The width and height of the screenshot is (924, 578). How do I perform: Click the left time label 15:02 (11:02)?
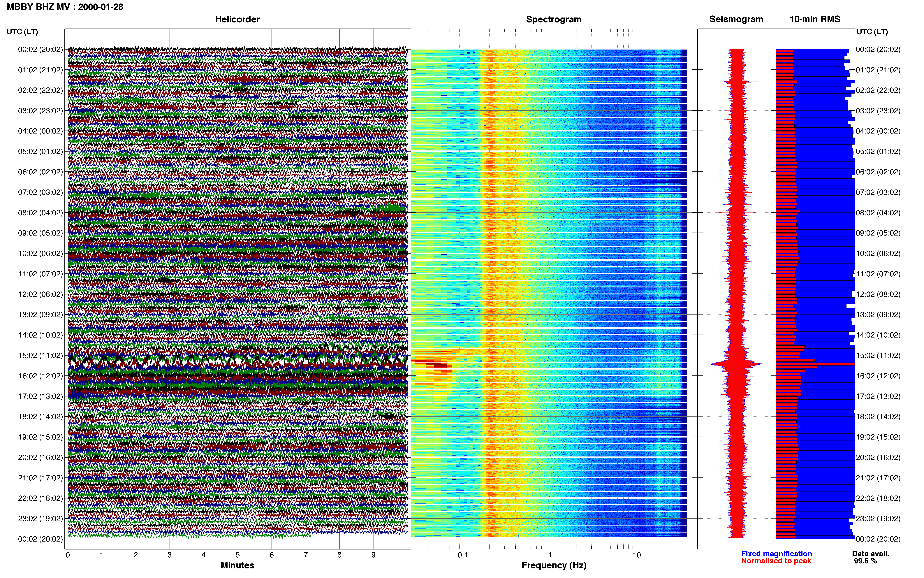point(41,356)
